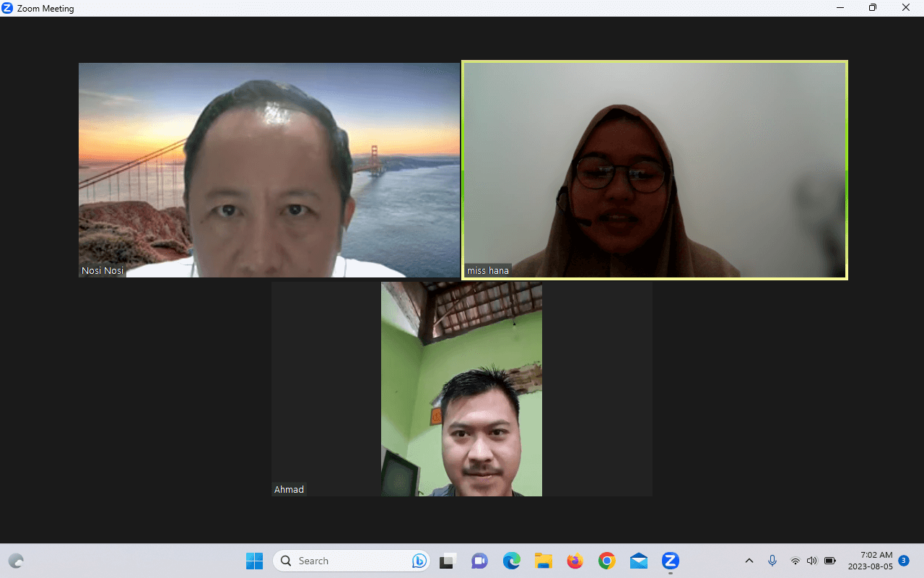Restore down the Zoom Meeting window
The image size is (924, 578).
tap(873, 8)
